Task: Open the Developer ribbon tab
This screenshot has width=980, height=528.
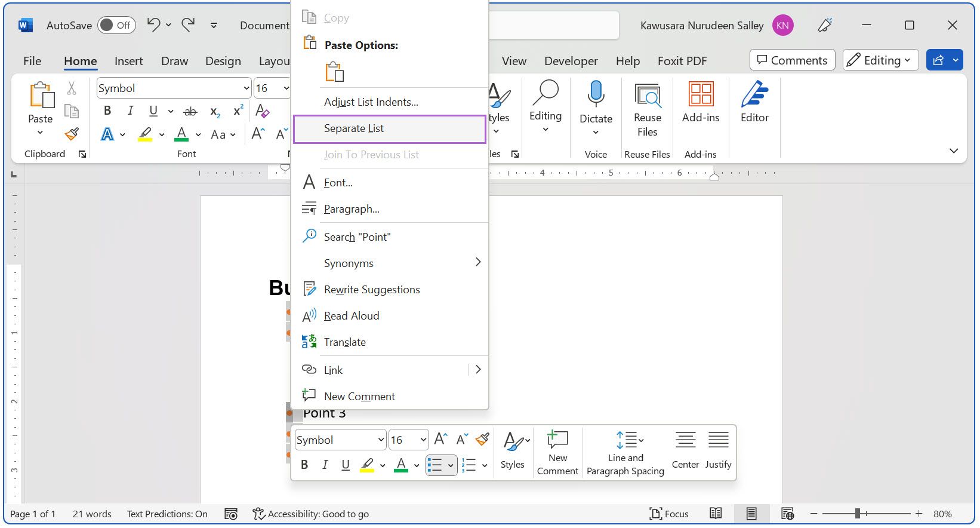Action: click(x=571, y=61)
